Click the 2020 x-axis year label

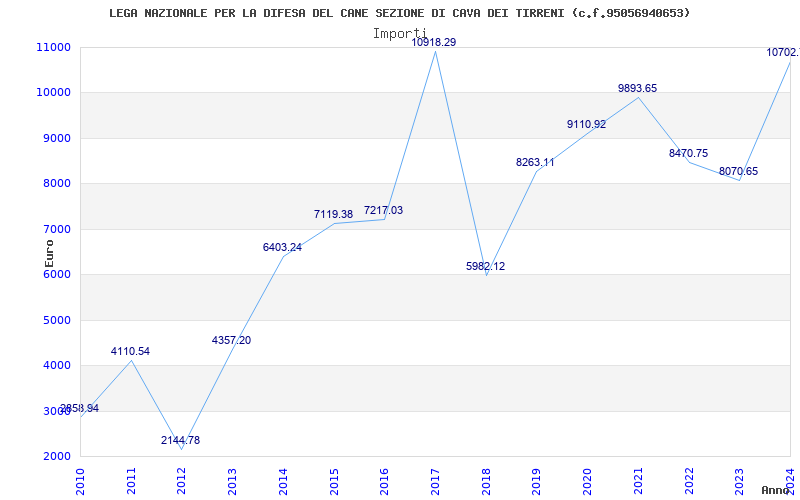587,481
